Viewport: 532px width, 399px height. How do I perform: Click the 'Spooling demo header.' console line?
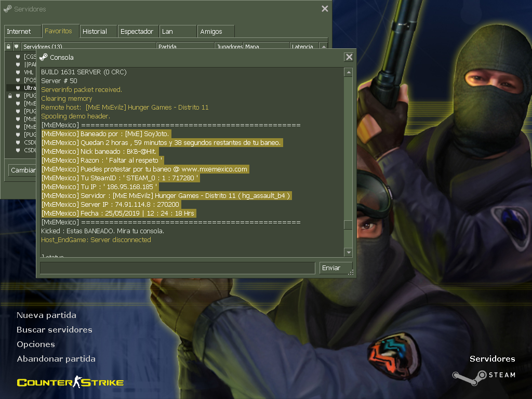click(x=76, y=116)
